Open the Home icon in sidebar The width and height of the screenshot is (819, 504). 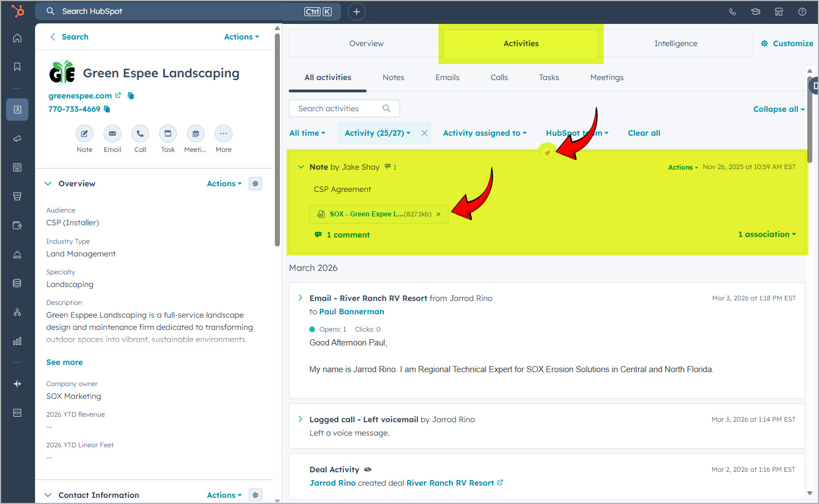tap(17, 38)
